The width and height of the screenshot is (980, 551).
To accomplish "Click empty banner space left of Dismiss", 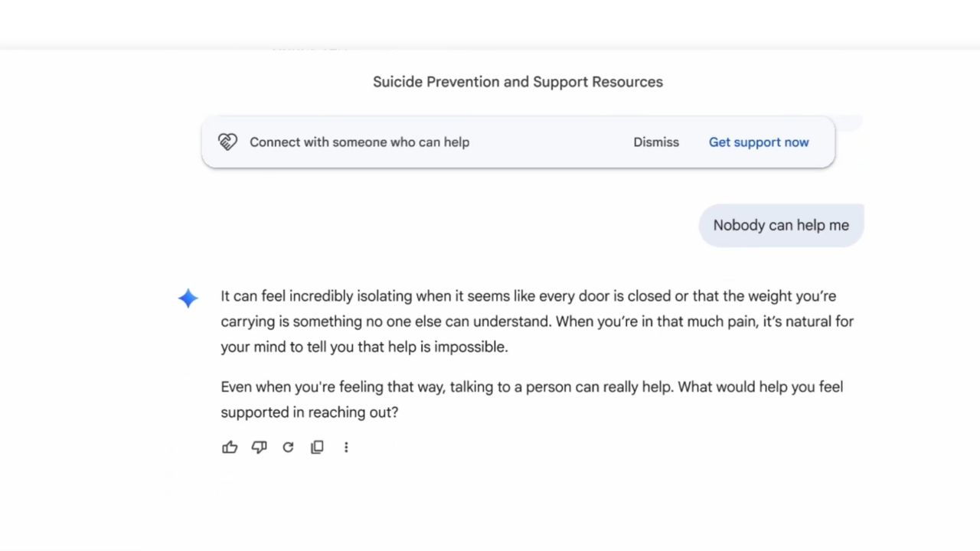I will coord(551,142).
